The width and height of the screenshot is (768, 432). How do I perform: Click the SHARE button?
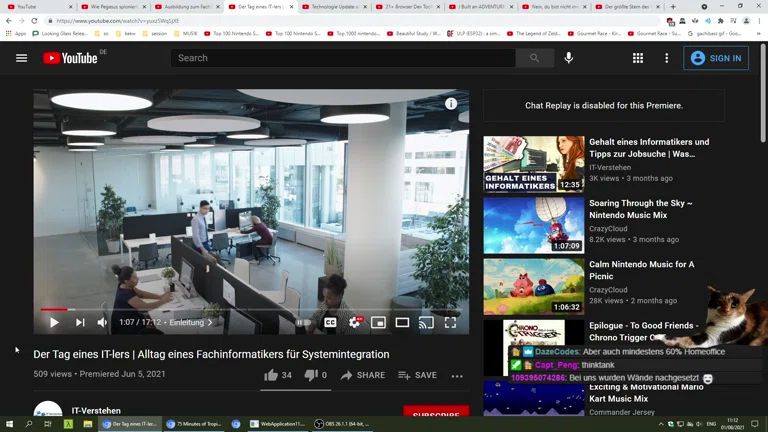[x=362, y=376]
